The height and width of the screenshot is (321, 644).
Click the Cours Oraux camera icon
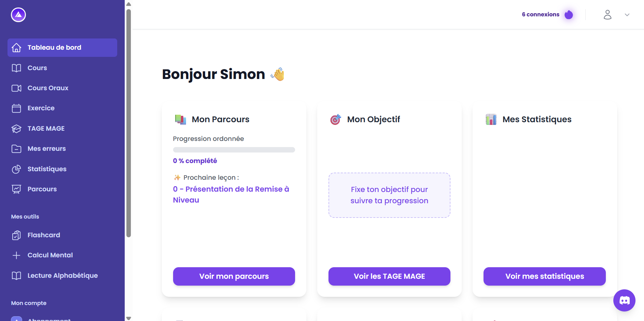[16, 88]
